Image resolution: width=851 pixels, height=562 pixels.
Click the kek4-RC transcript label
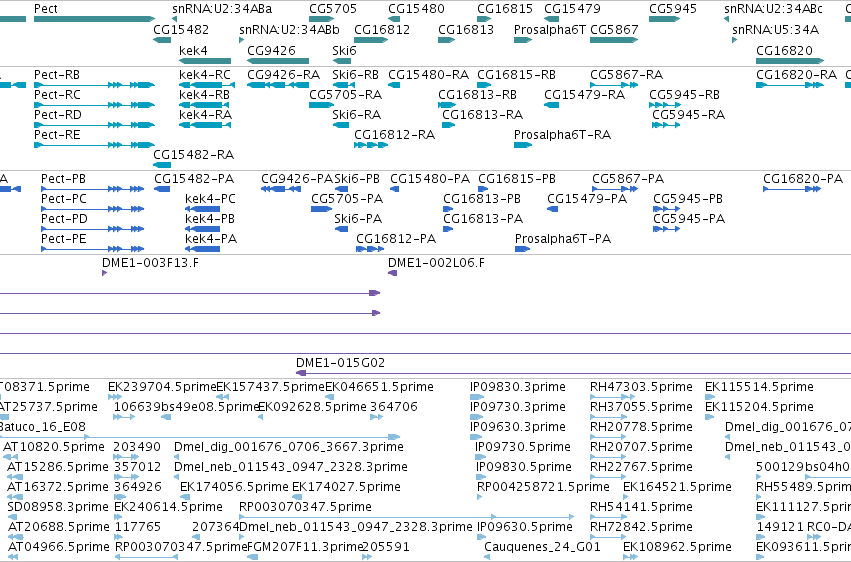coord(205,74)
